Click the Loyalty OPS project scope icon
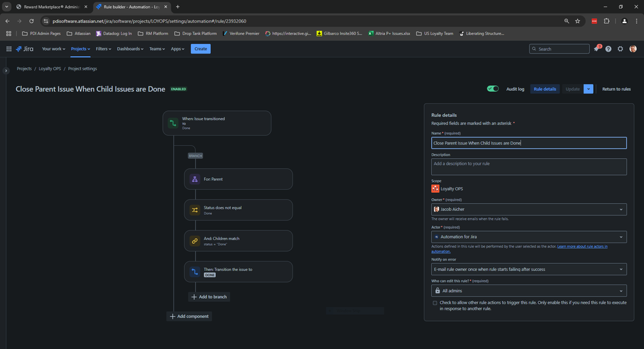 (435, 188)
